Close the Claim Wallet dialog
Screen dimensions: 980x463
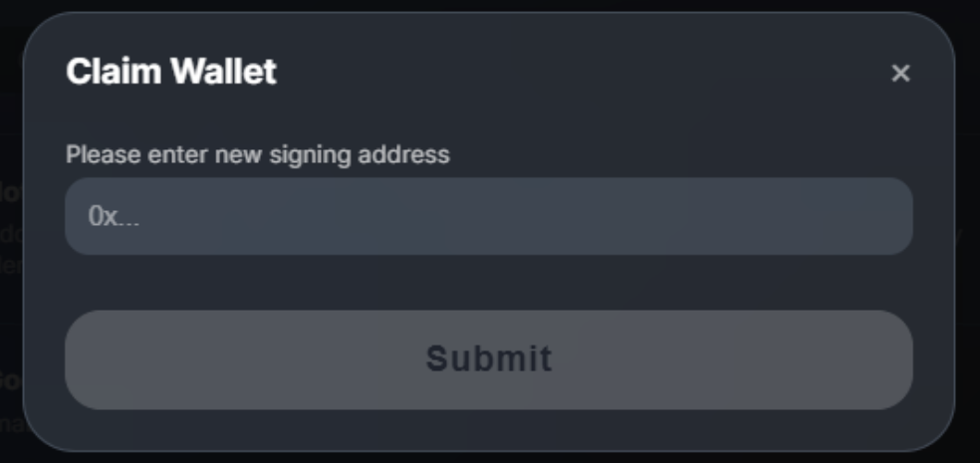(900, 73)
